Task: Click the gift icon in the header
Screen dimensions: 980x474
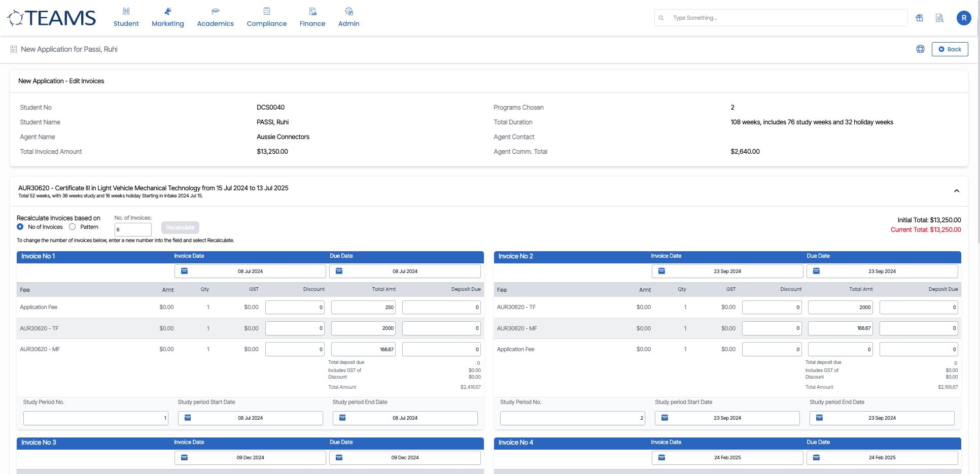Action: [x=919, y=18]
